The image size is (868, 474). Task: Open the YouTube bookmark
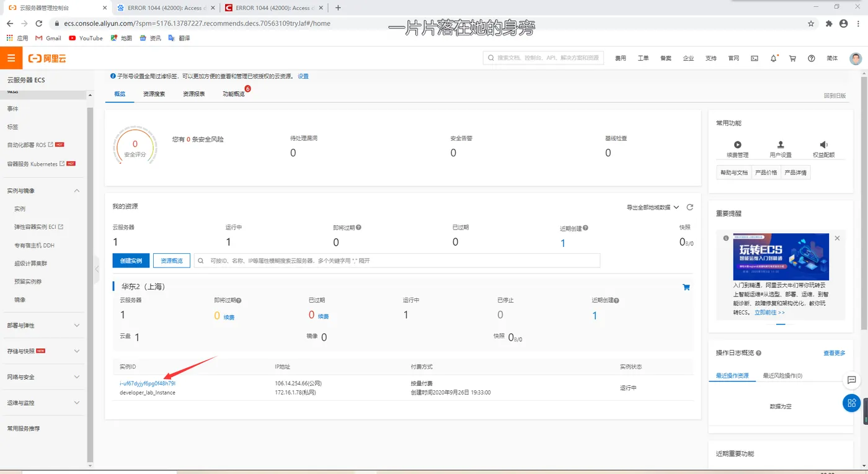tap(86, 38)
